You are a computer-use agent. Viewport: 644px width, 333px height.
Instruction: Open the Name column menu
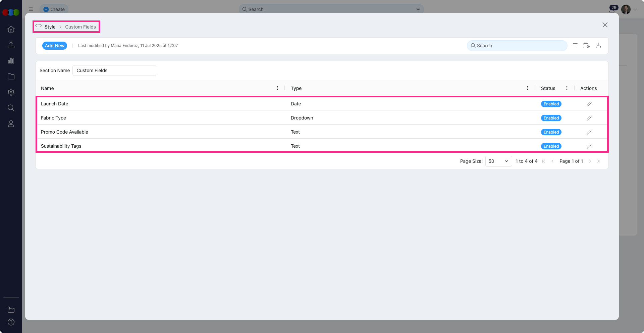click(x=277, y=88)
